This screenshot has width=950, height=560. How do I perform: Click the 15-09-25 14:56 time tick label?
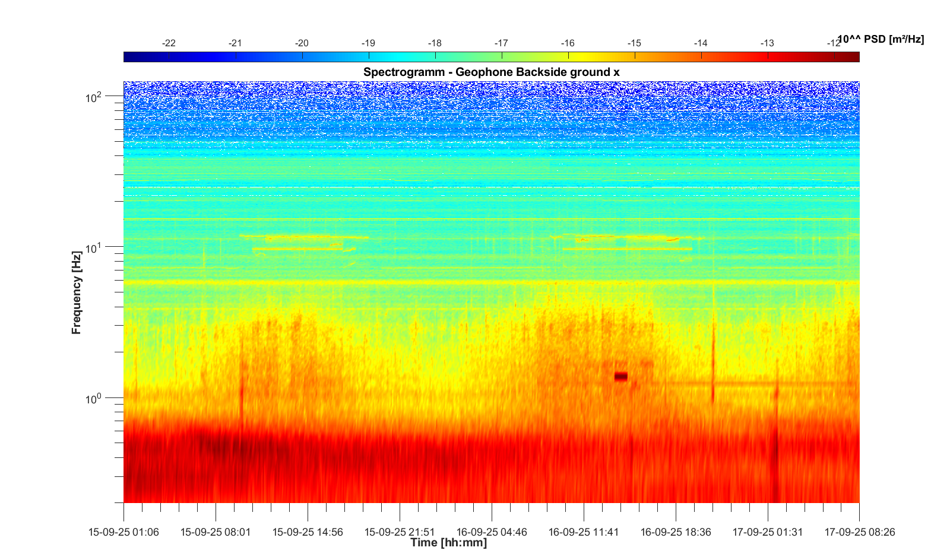308,532
